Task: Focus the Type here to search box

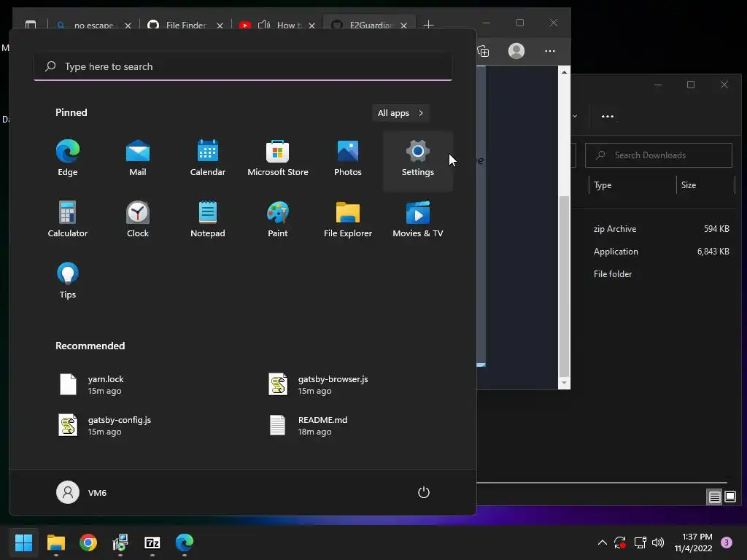Action: point(243,66)
